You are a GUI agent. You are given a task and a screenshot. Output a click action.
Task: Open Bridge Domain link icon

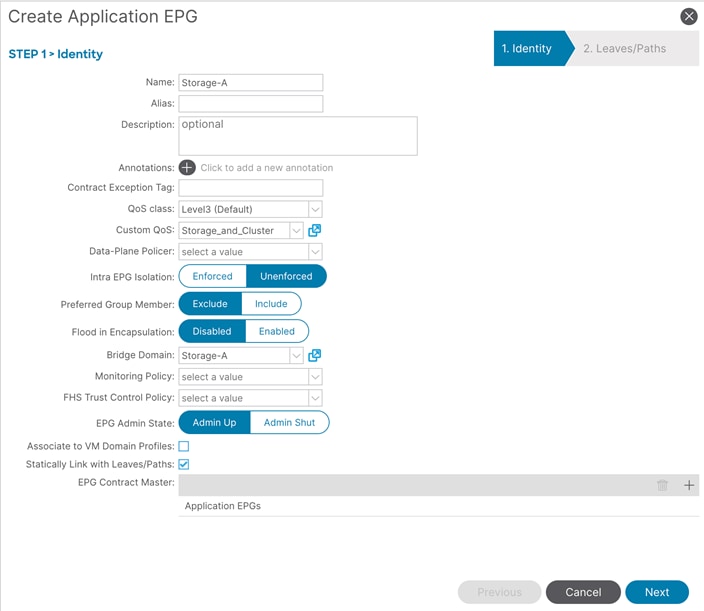click(314, 355)
